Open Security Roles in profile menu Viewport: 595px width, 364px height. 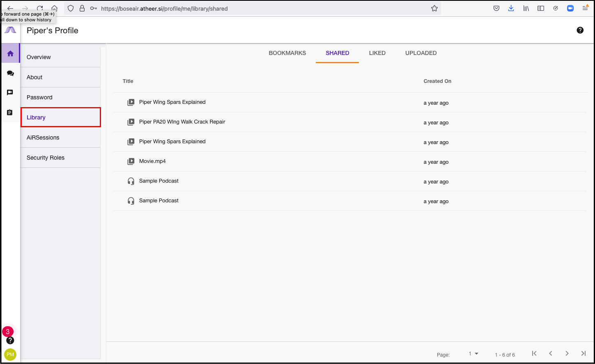60,158
